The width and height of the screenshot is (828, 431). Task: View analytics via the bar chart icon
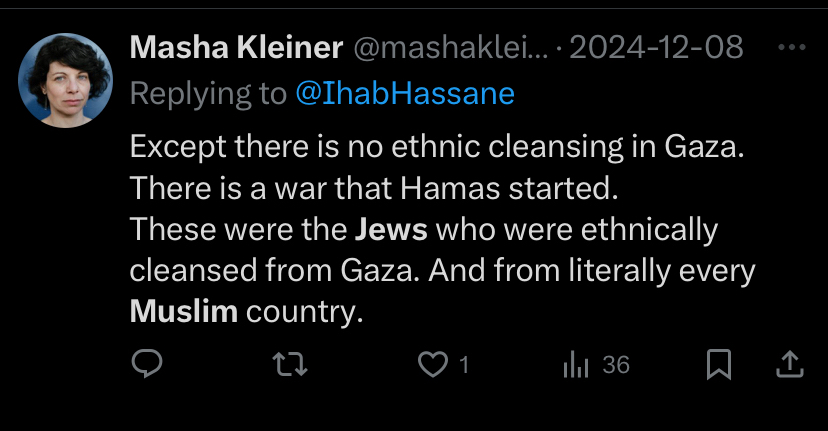pyautogui.click(x=576, y=365)
